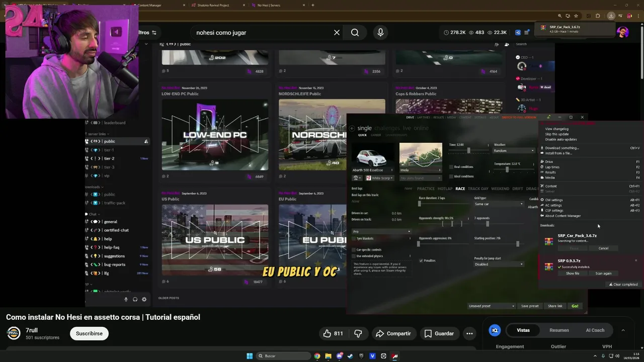Click back arrow in Content Manager
The height and width of the screenshot is (362, 644).
pos(352,128)
